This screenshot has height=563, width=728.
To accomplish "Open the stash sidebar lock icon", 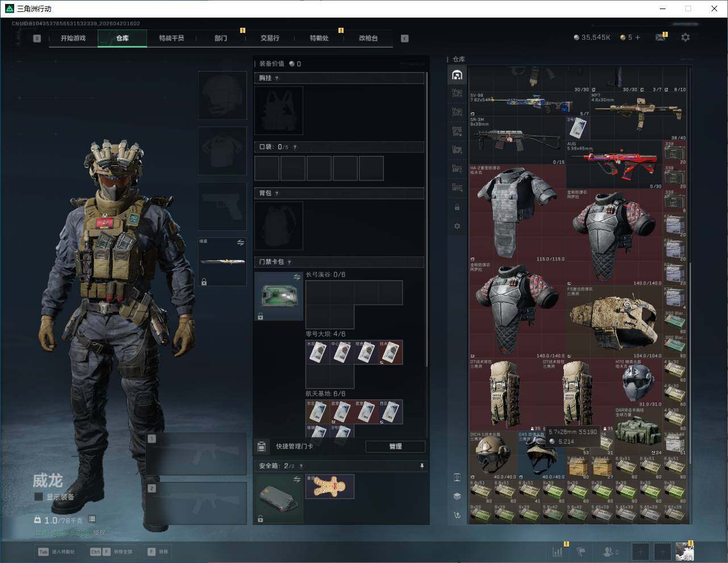I will (457, 208).
